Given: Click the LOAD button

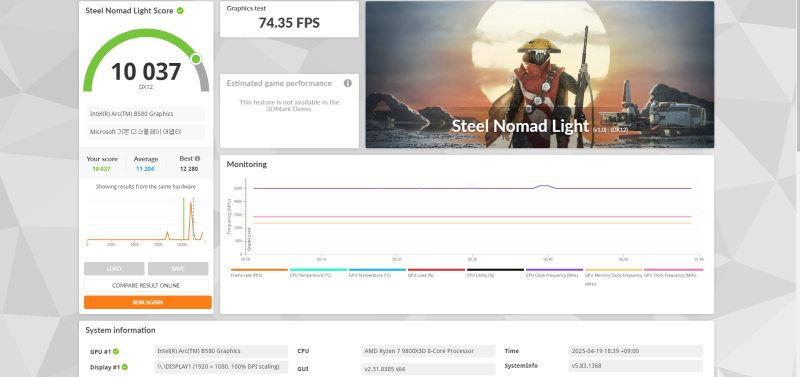Looking at the screenshot, I should [114, 269].
